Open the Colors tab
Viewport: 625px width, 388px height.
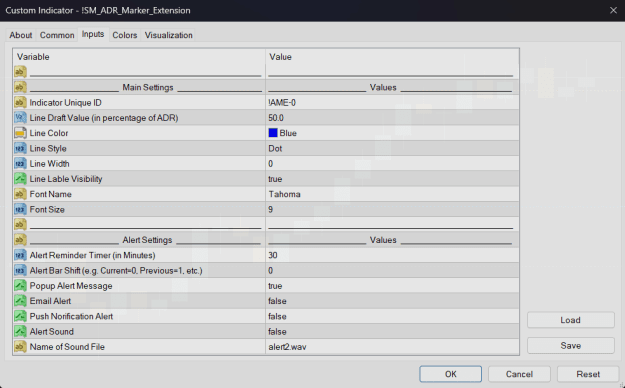125,35
